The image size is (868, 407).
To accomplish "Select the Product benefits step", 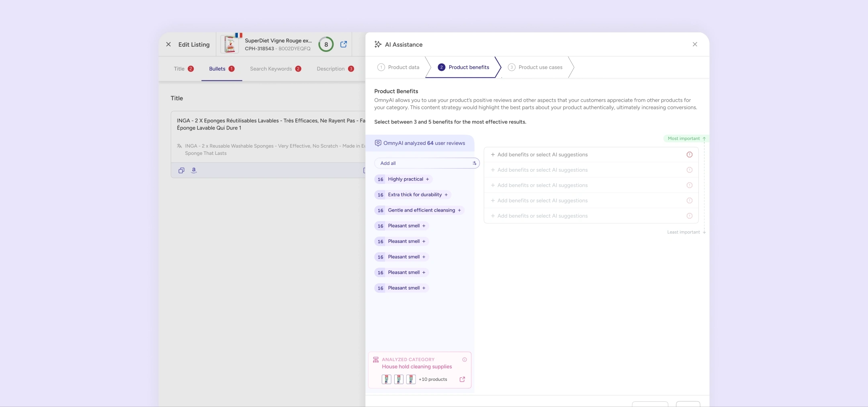I will click(x=463, y=67).
